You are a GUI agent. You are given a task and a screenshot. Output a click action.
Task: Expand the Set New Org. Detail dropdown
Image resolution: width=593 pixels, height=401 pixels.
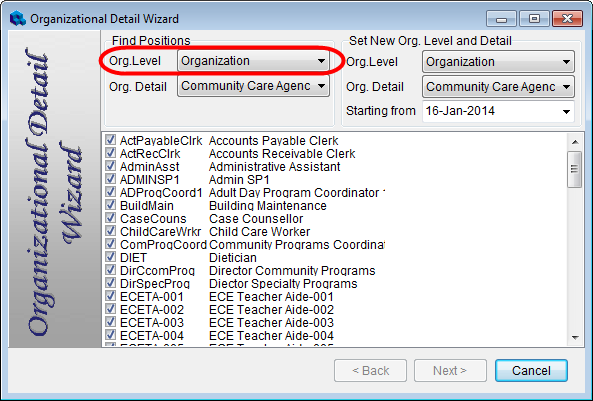pyautogui.click(x=498, y=87)
